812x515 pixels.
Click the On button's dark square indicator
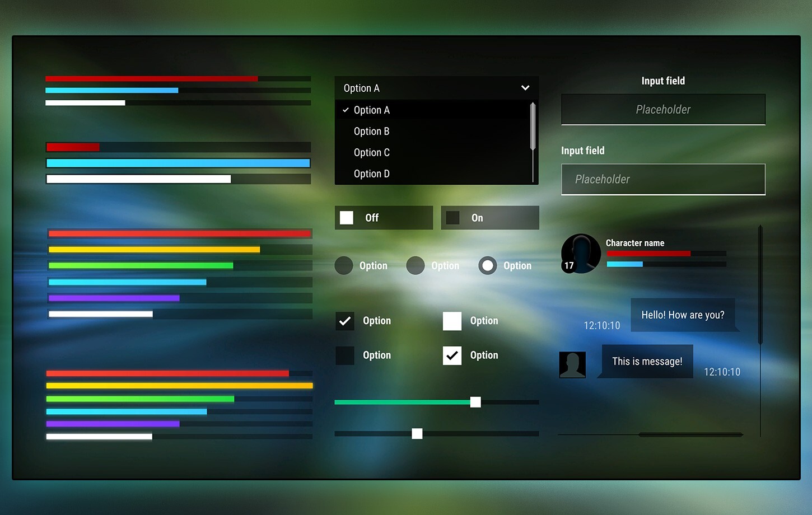[452, 218]
